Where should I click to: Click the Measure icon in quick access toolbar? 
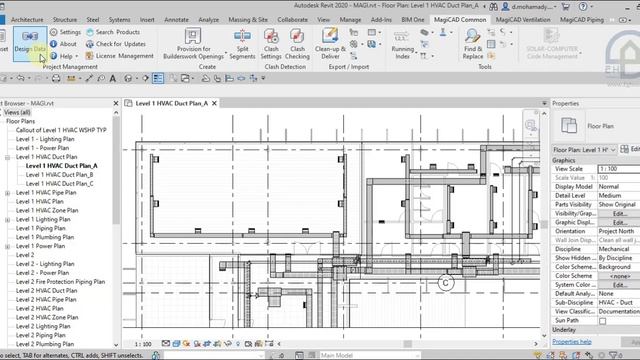(71, 78)
